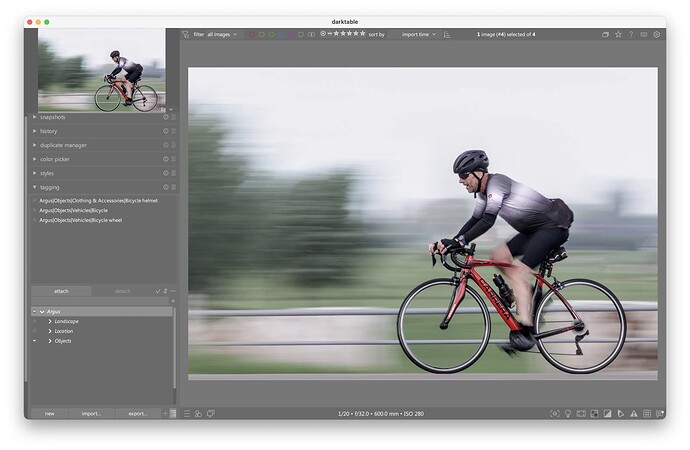The width and height of the screenshot is (690, 450).
Task: Click the rejected images filter icon
Action: click(323, 33)
